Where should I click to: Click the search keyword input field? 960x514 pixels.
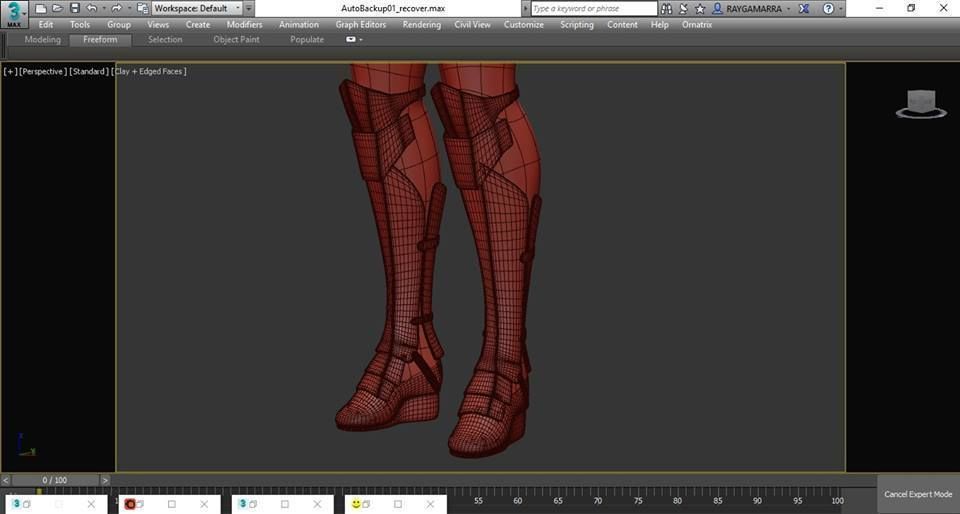click(593, 9)
